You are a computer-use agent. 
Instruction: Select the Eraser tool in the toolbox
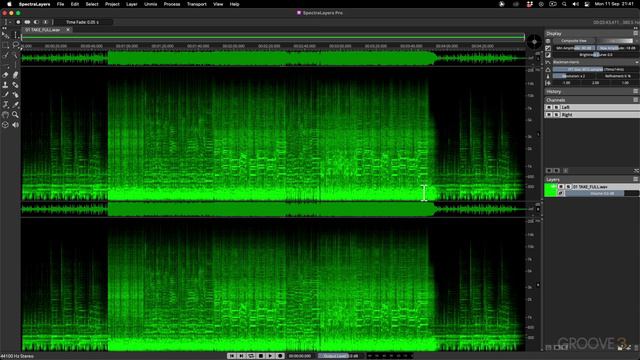tap(5, 75)
